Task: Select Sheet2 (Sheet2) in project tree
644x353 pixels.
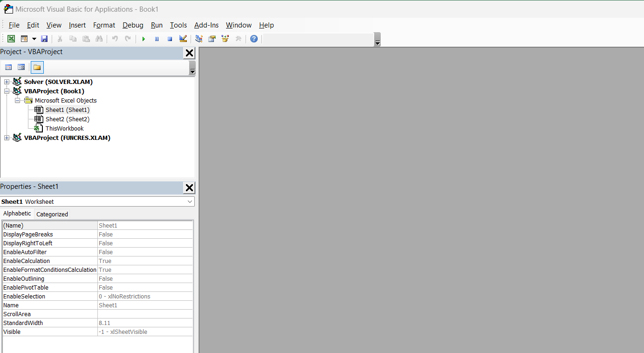Action: (68, 119)
